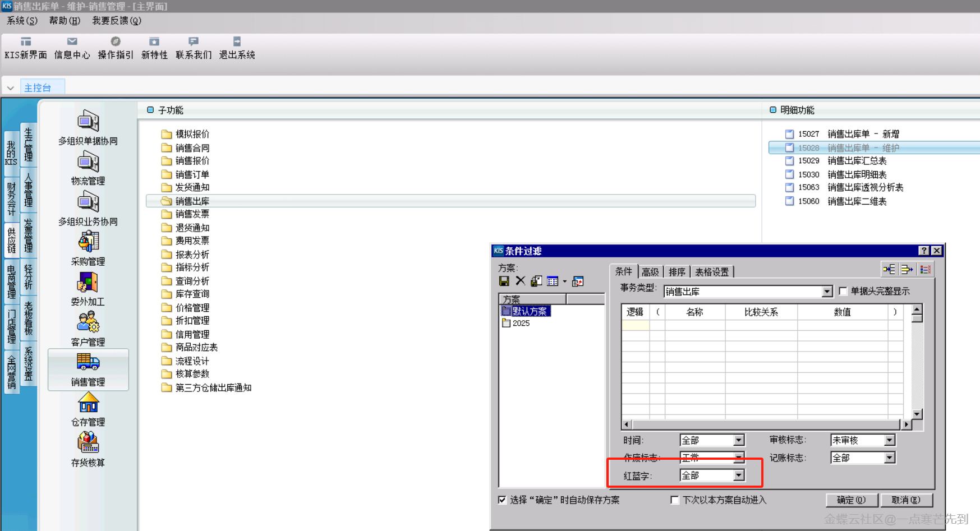Click 退出系统 exit toolbar icon
This screenshot has width=980, height=531.
click(x=237, y=47)
